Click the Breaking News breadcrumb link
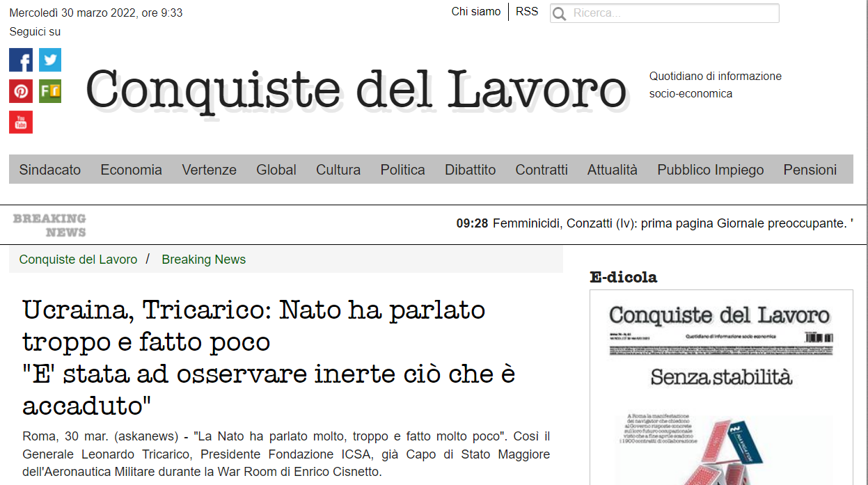The image size is (868, 485). 204,260
